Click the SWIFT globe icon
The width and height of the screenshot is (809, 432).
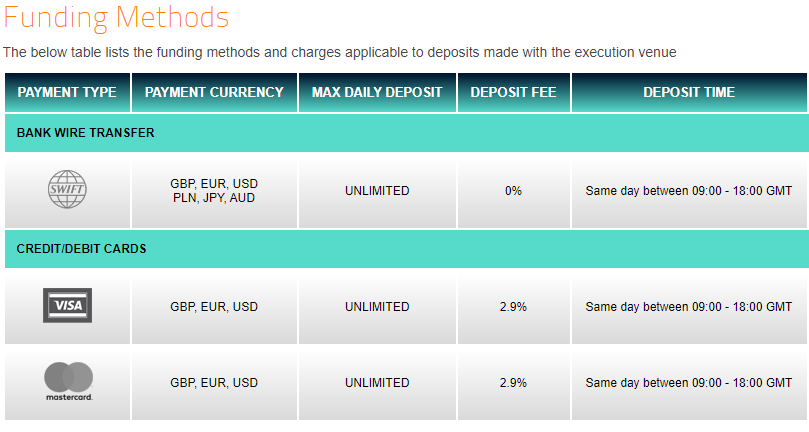click(x=67, y=189)
